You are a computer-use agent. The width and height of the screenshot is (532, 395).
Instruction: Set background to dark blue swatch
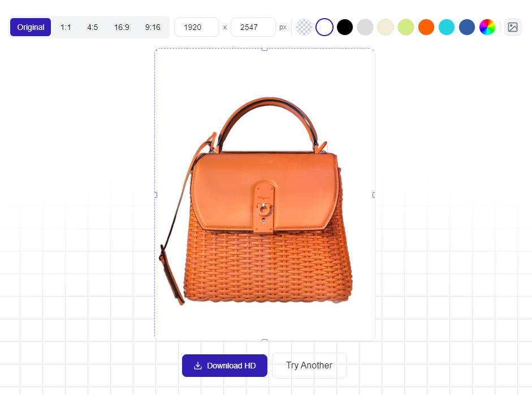tap(467, 27)
